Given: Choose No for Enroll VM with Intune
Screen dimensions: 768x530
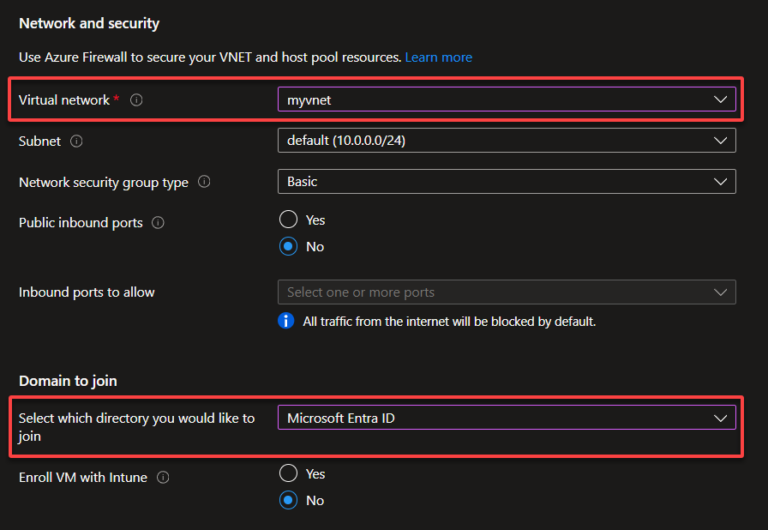Looking at the screenshot, I should (x=289, y=500).
